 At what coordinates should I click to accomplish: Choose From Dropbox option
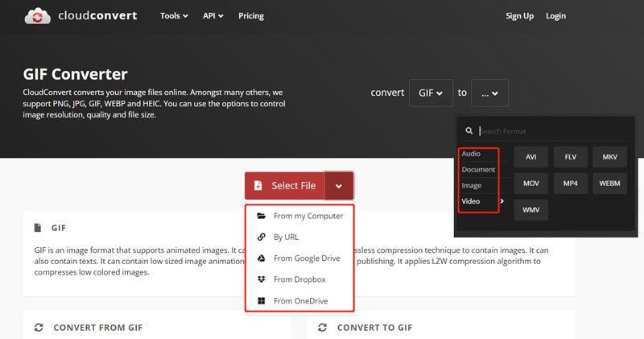[299, 279]
